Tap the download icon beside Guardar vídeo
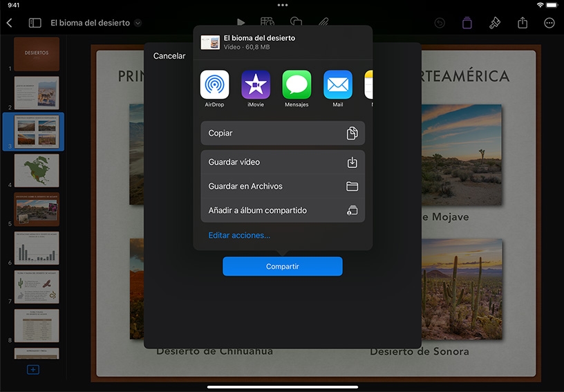Screen dimensions: 564x392 point(352,162)
